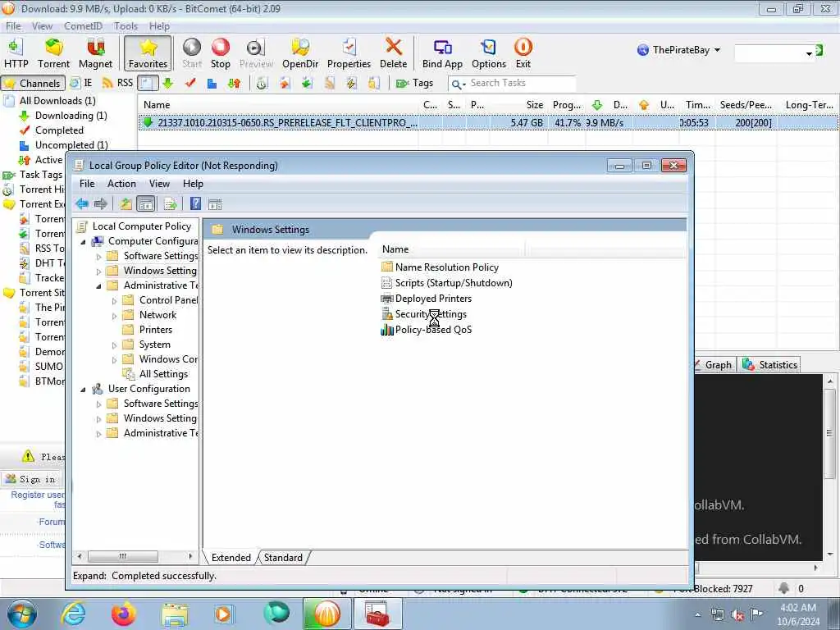Select Scripts (Startup/Shutdown) item
Screen dimensions: 840x630
[x=453, y=283]
